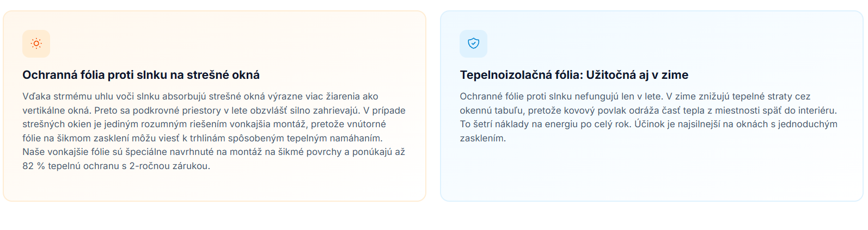
Task: Click empty space below the right card's paragraph
Action: pyautogui.click(x=651, y=173)
